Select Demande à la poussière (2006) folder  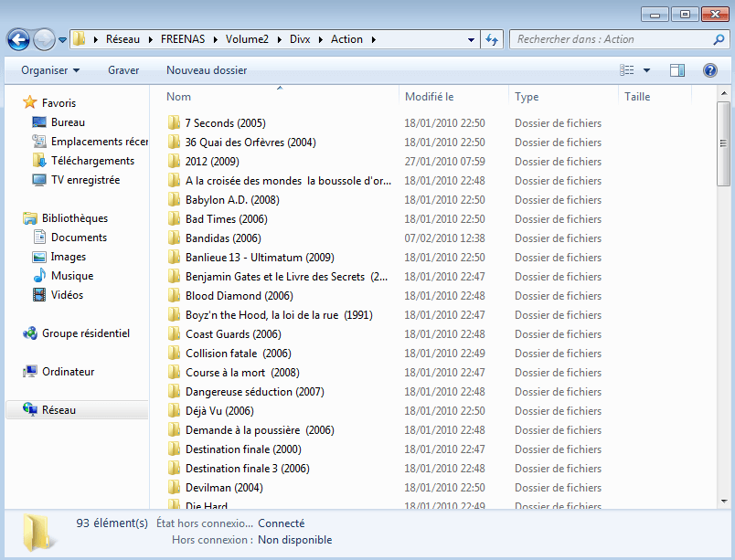260,430
